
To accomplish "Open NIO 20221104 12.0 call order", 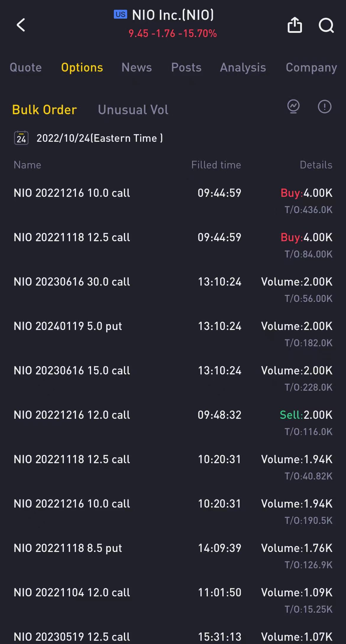I will [x=173, y=600].
